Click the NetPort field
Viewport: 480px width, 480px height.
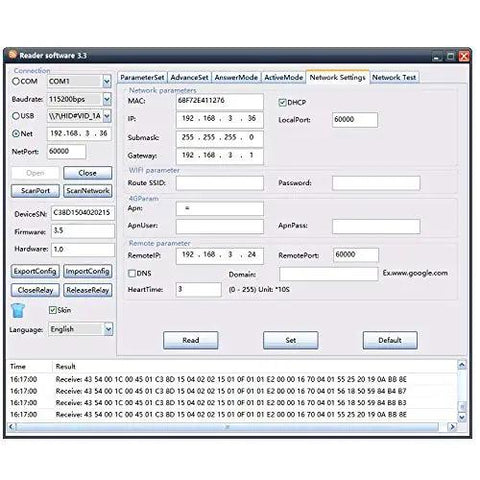click(66, 152)
